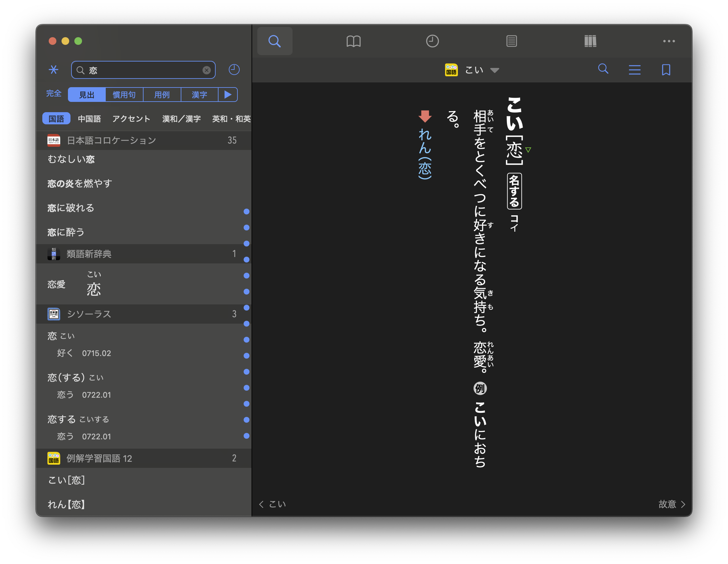The height and width of the screenshot is (564, 728).
Task: Open the notes page icon tab
Action: tap(511, 41)
